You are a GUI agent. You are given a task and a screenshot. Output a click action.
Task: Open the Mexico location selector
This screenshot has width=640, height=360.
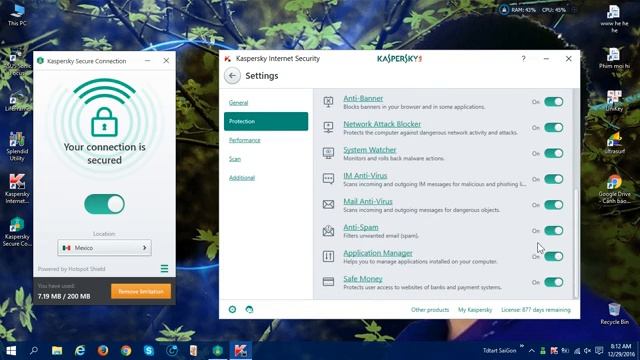click(x=104, y=248)
